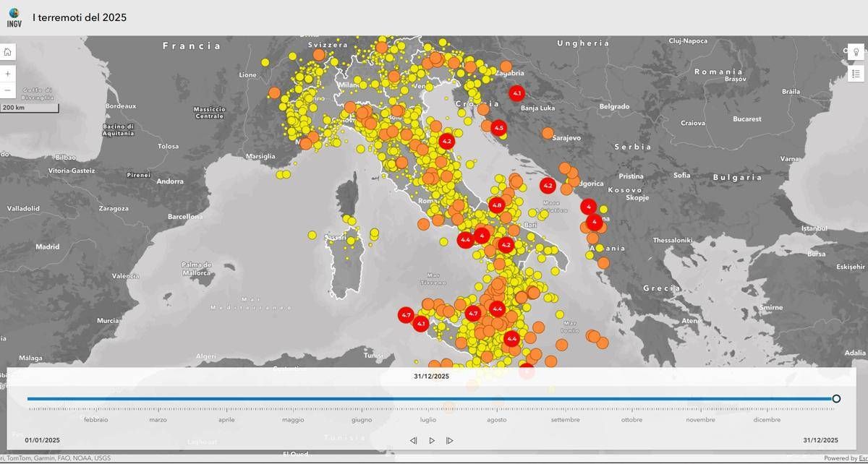Open the map legend list widget
Image resolution: width=868 pixels, height=464 pixels.
click(x=856, y=74)
